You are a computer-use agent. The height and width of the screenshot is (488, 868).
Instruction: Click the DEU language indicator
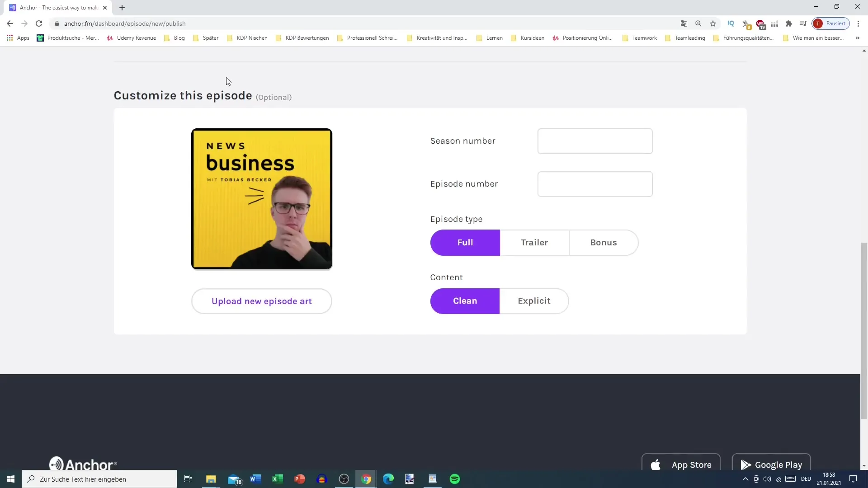click(x=806, y=479)
